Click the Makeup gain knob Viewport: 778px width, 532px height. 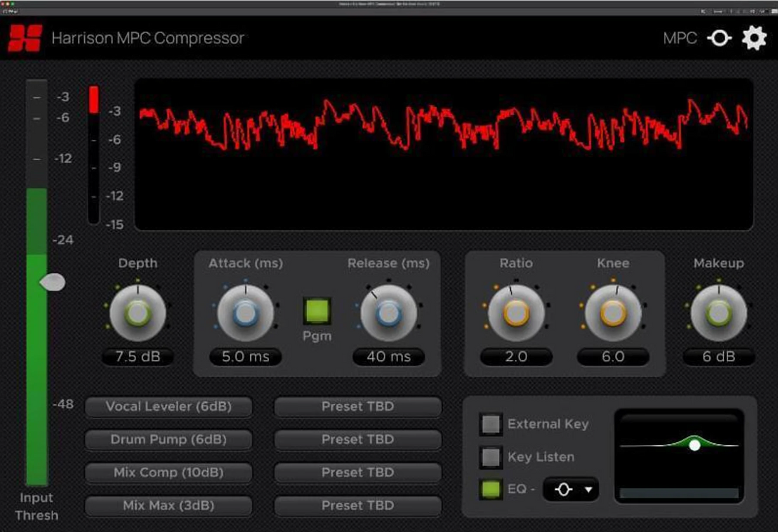pos(719,313)
